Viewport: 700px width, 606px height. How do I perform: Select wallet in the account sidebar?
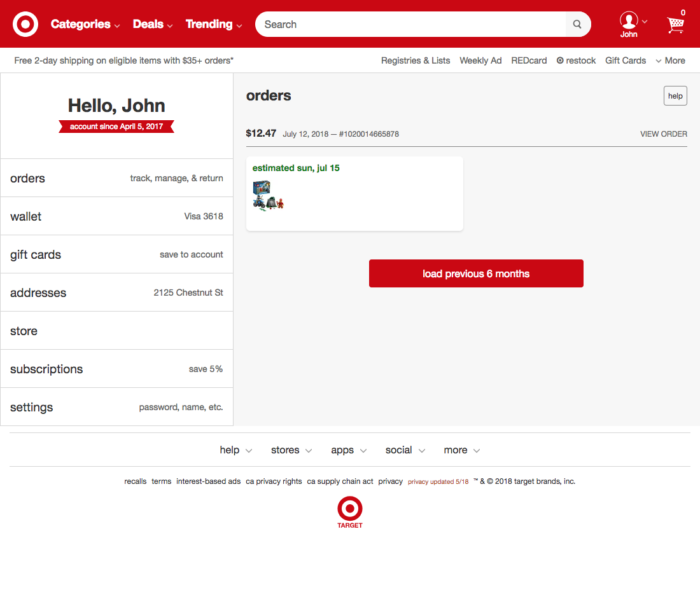[x=25, y=216]
